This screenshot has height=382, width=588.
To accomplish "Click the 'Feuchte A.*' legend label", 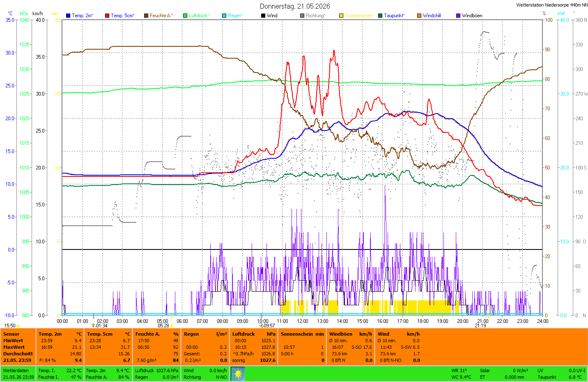I will pyautogui.click(x=161, y=16).
